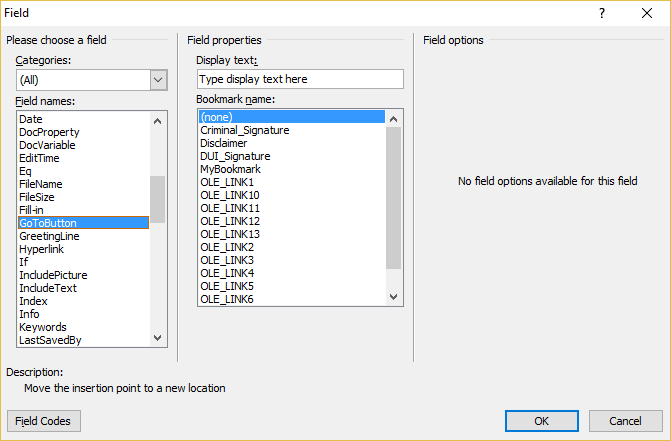Click Field names scroll up arrow
Image resolution: width=671 pixels, height=441 pixels.
157,121
